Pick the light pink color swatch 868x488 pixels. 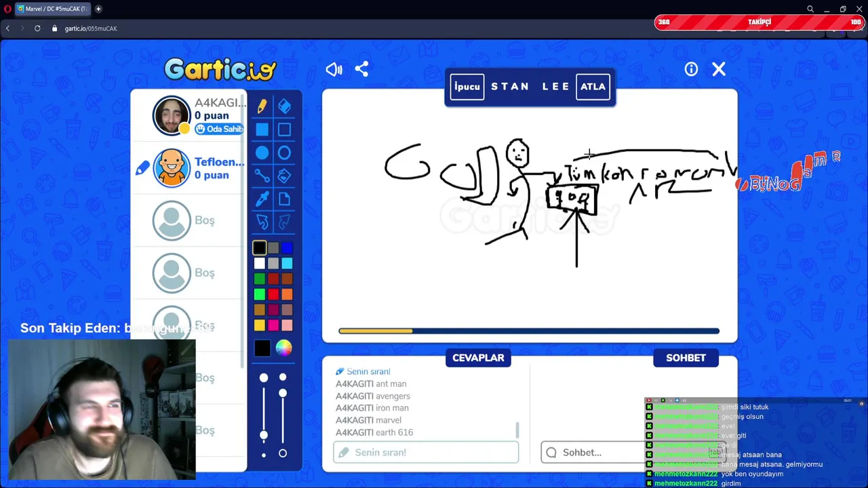pyautogui.click(x=287, y=325)
